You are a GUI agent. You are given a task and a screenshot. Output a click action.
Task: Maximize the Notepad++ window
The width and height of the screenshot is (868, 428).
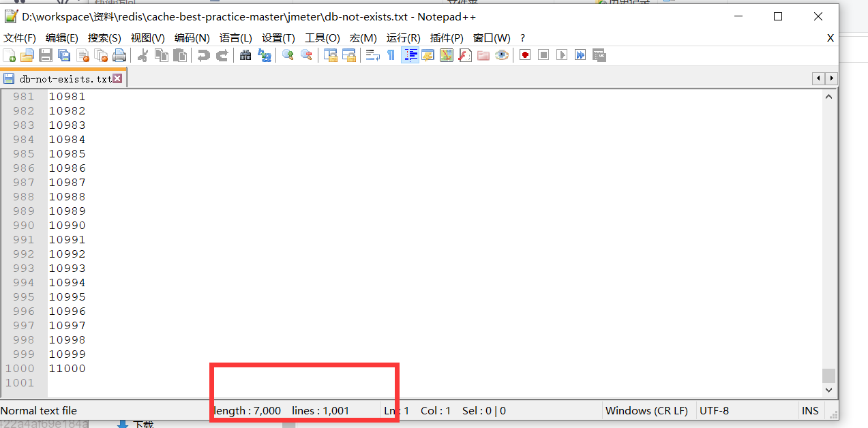tap(778, 17)
